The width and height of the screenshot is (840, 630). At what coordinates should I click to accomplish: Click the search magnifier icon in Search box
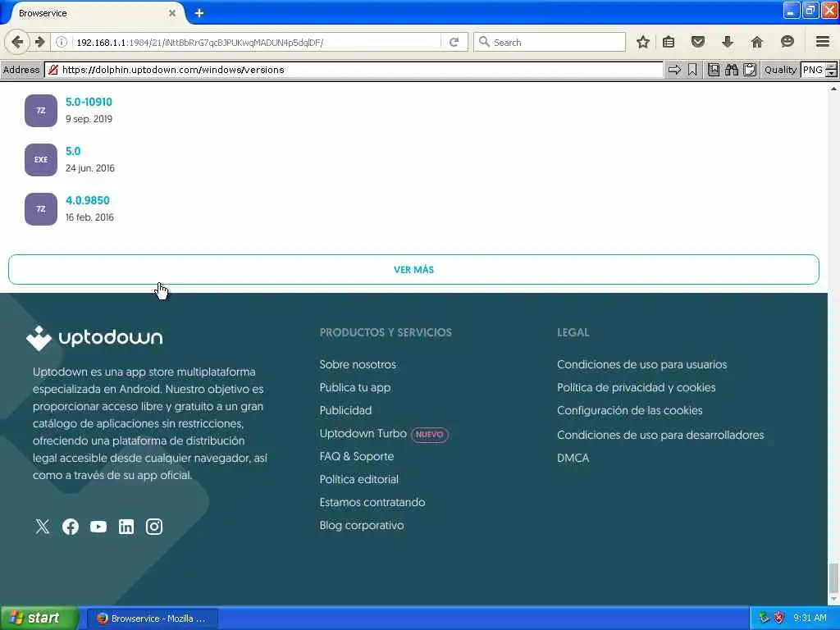484,42
